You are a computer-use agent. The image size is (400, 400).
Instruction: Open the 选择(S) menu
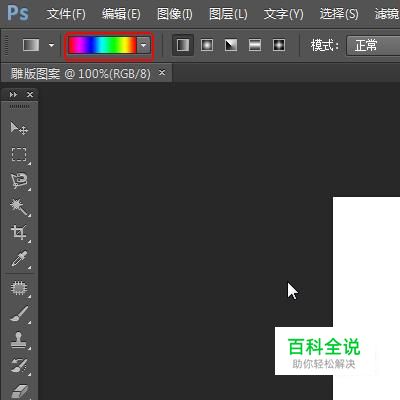click(x=339, y=14)
